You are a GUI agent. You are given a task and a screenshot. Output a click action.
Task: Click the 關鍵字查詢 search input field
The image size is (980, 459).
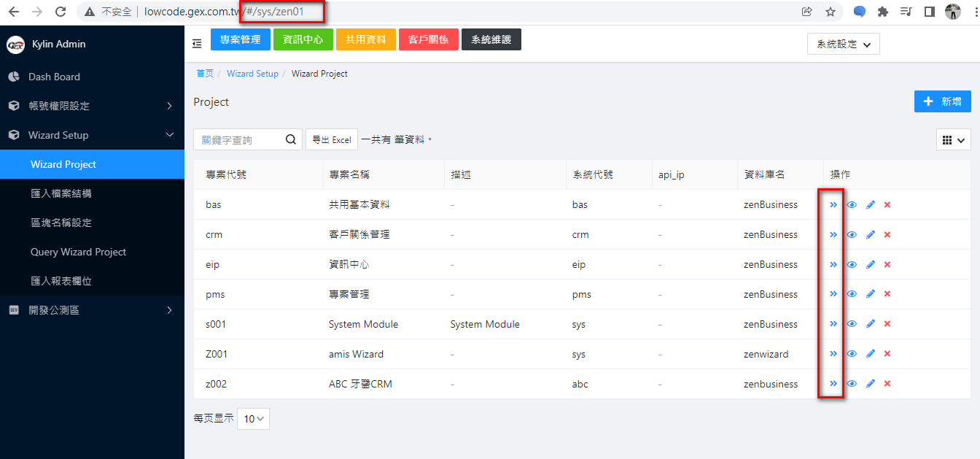[239, 140]
